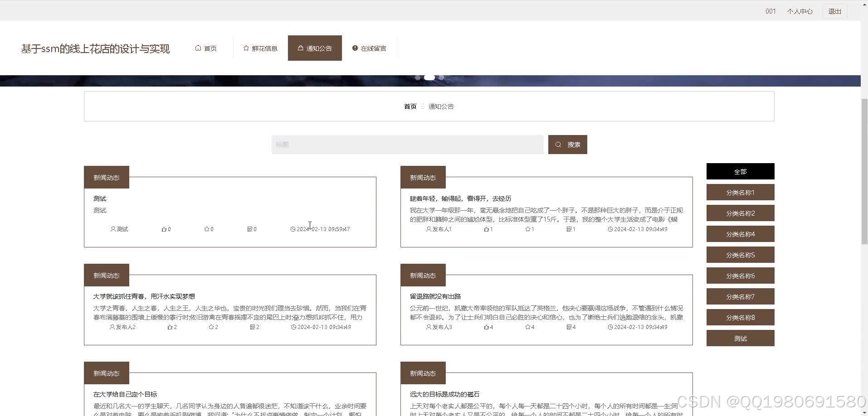Click inside the 标题 search input field

coord(407,144)
